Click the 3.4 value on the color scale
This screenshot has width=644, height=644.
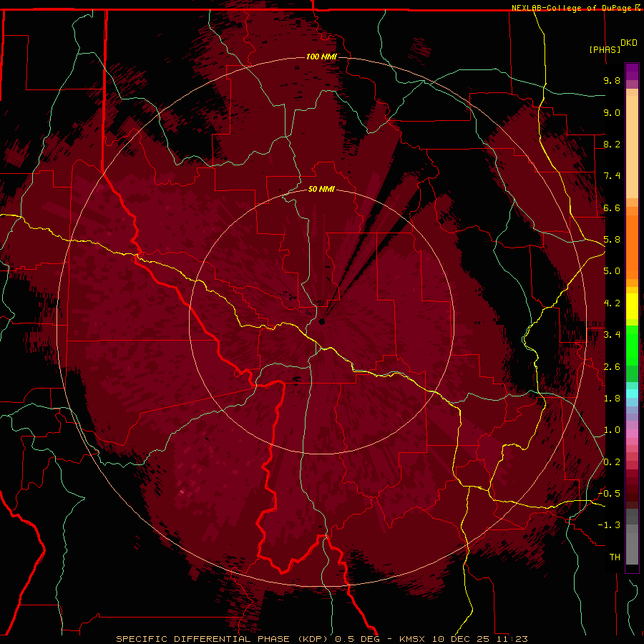pos(612,335)
